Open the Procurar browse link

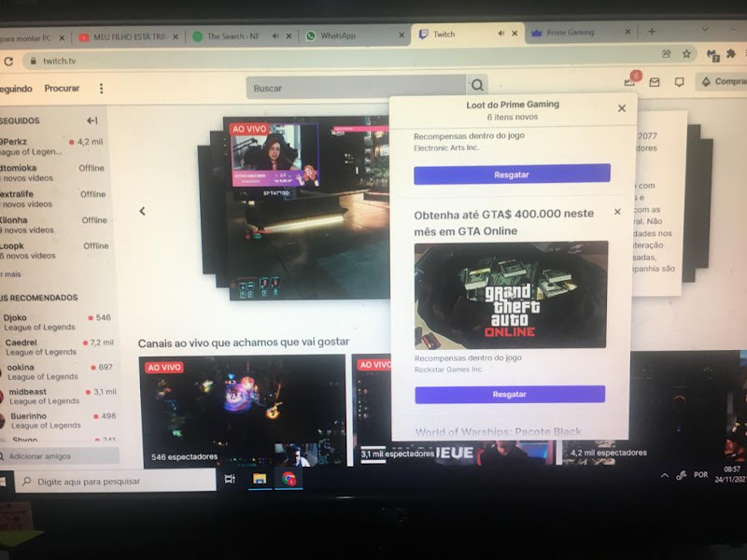(x=62, y=88)
